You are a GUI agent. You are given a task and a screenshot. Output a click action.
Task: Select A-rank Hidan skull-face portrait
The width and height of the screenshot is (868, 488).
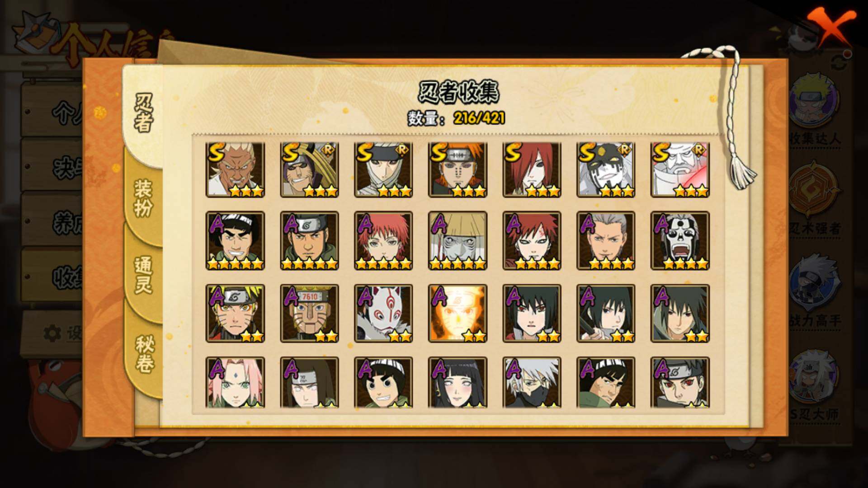pyautogui.click(x=680, y=241)
